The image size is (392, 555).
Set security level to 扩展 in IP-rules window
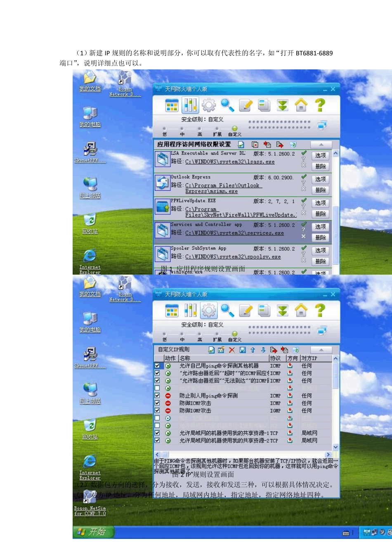coord(217,334)
